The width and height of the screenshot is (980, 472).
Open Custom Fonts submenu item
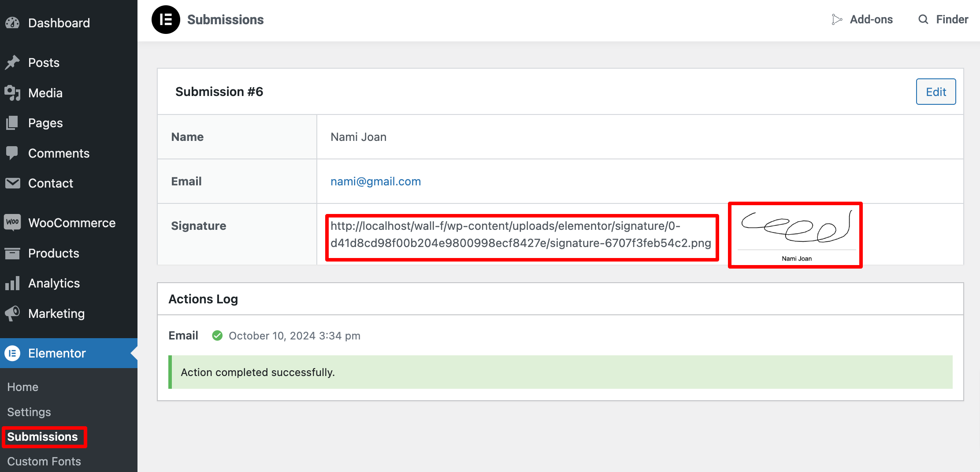(44, 461)
